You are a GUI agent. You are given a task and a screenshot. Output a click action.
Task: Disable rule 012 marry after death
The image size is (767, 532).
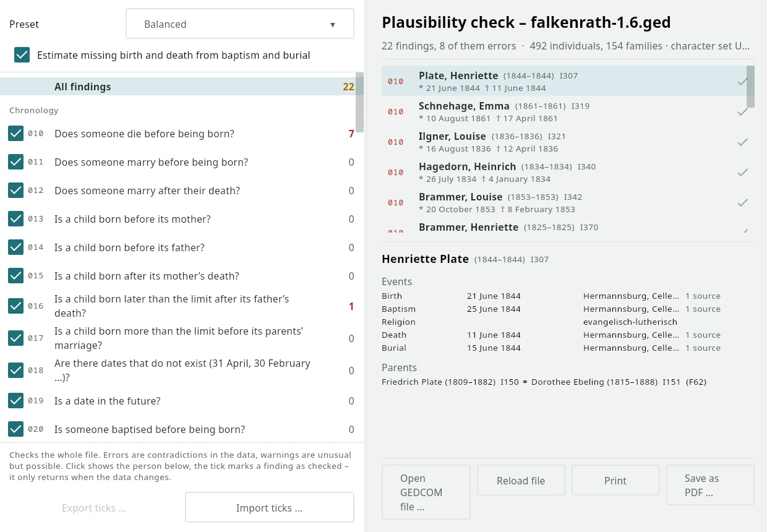(x=16, y=190)
